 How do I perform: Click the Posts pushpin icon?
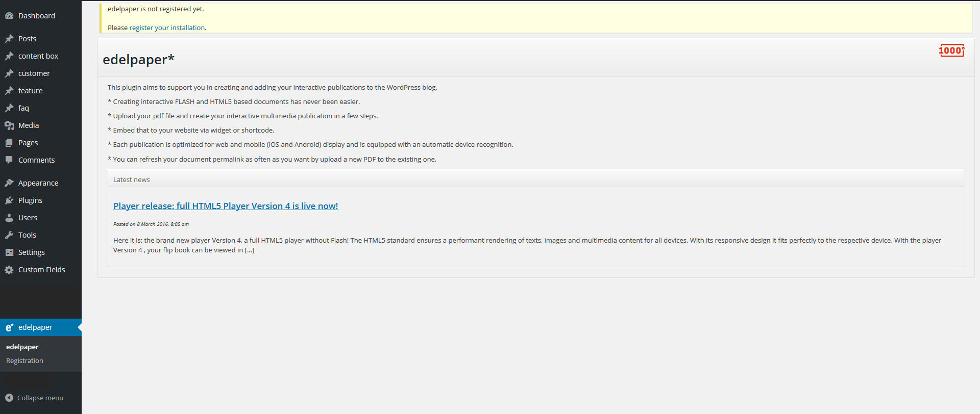click(9, 39)
